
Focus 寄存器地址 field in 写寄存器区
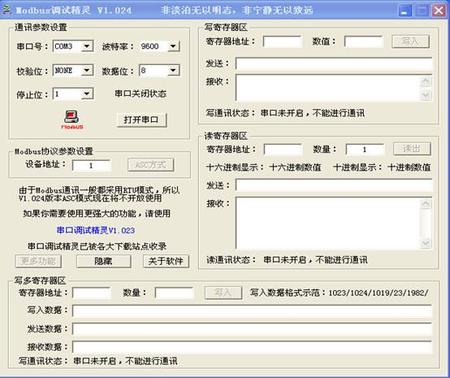(x=283, y=42)
